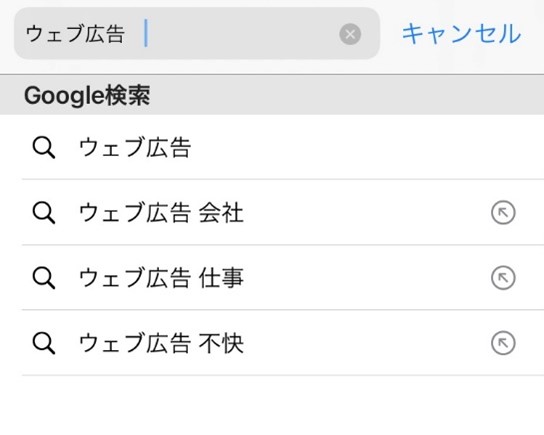Clear the search field text
This screenshot has height=435, width=544.
coord(350,34)
